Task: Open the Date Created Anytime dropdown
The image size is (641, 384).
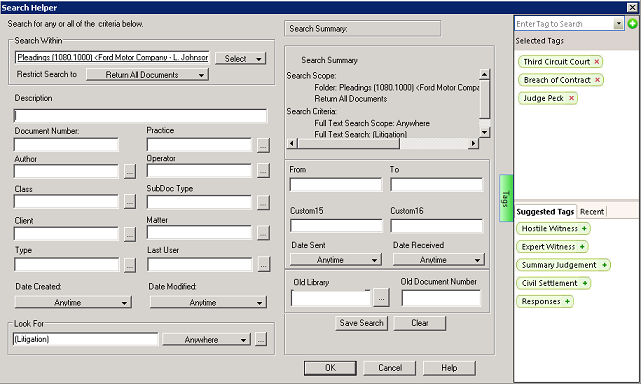Action: click(73, 302)
